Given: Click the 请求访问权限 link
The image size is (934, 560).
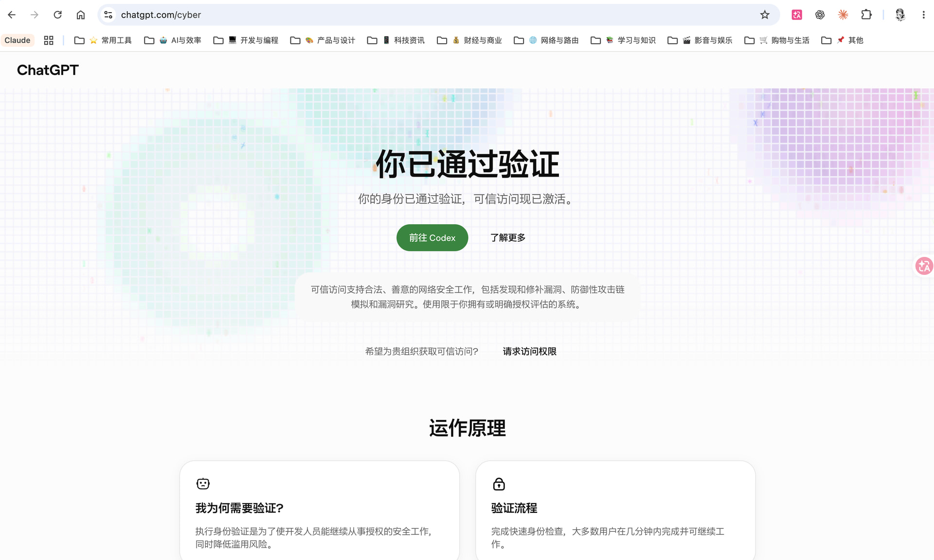Looking at the screenshot, I should click(x=529, y=351).
